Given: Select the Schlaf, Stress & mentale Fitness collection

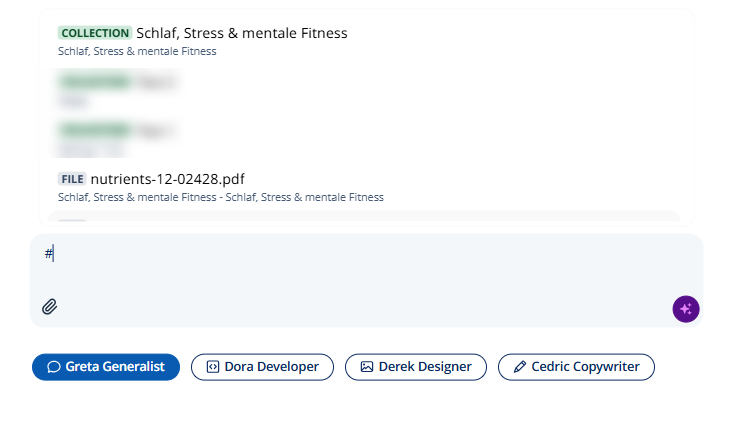Looking at the screenshot, I should pos(366,41).
